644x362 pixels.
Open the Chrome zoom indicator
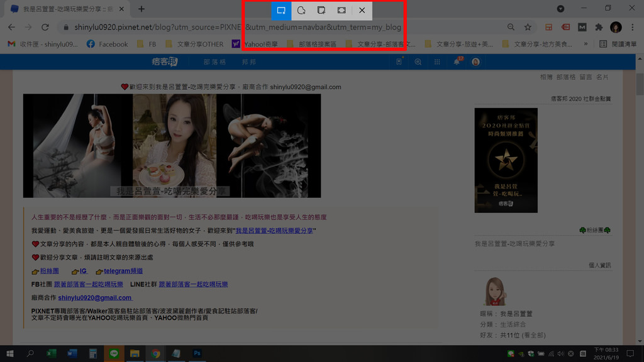pos(511,27)
